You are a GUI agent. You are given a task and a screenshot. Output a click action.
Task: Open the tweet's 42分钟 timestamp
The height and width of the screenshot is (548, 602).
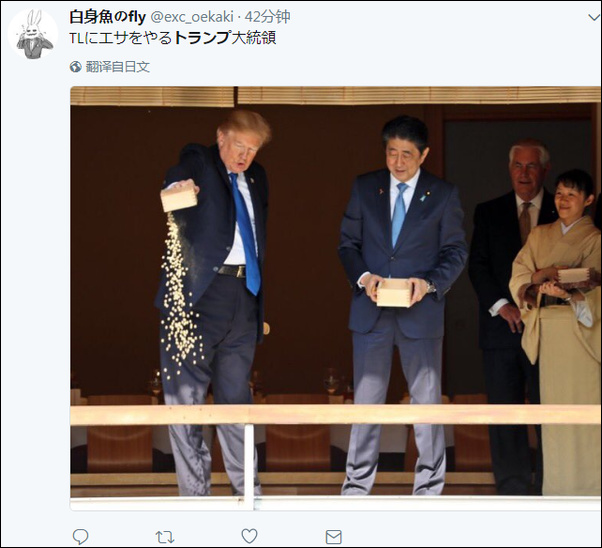(267, 17)
